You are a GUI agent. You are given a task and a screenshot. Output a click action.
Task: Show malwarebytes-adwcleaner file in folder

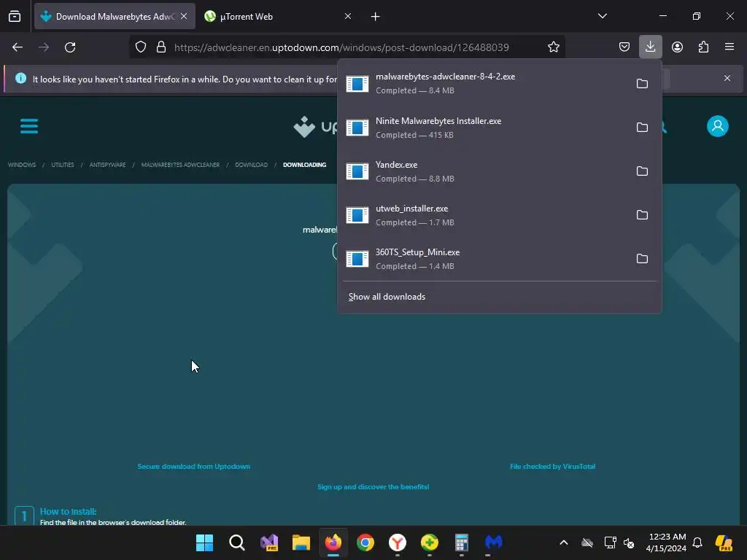coord(642,84)
